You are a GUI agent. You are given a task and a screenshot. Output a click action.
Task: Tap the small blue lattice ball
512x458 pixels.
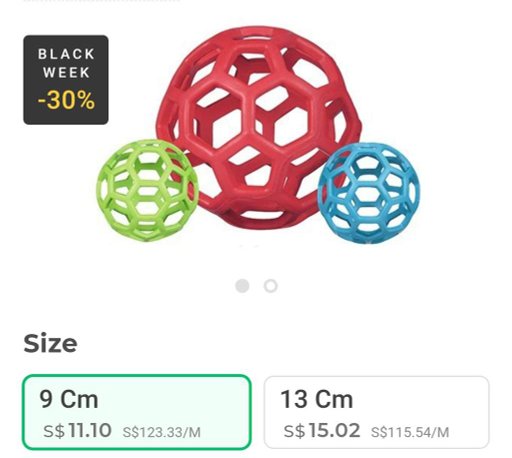[369, 193]
